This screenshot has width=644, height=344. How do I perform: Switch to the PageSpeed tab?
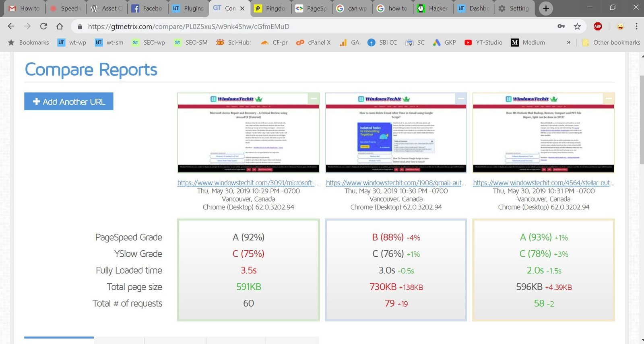tap(312, 8)
